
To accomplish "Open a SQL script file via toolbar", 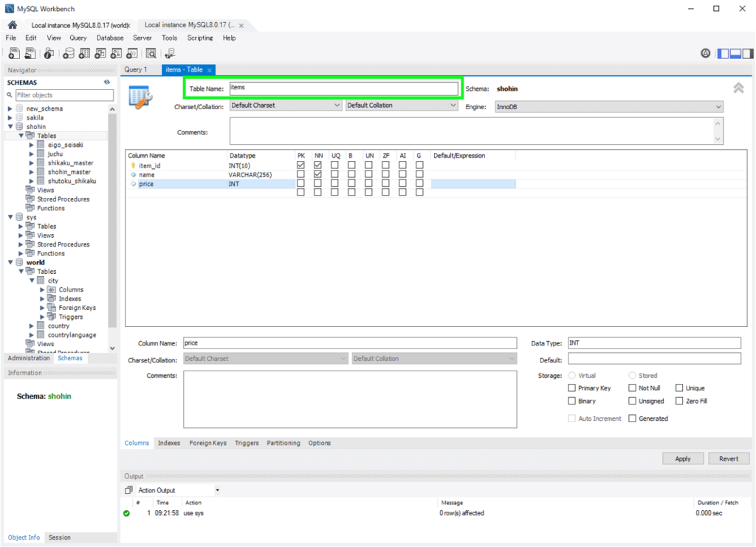I will pos(30,53).
